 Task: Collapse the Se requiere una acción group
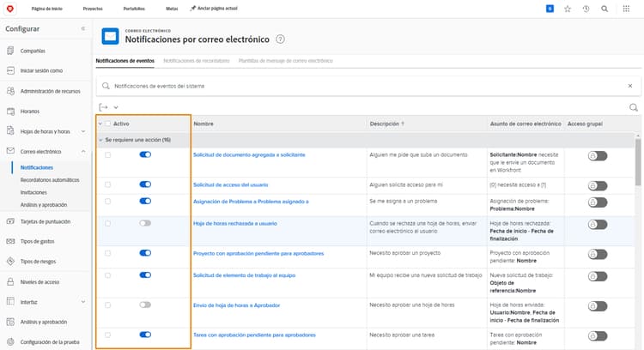(100, 140)
